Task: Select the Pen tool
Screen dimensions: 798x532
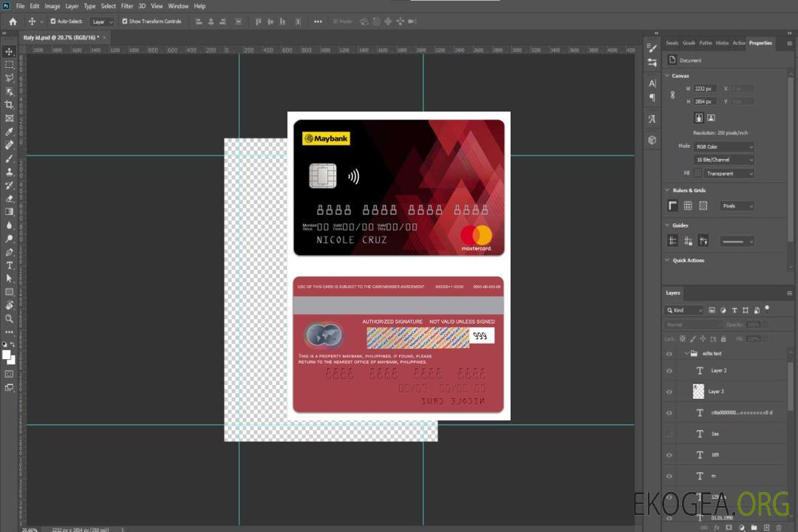Action: coord(9,252)
